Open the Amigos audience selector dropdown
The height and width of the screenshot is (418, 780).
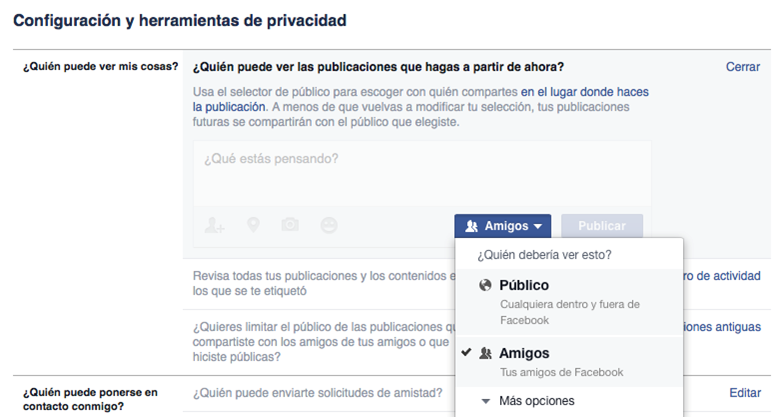pyautogui.click(x=503, y=226)
